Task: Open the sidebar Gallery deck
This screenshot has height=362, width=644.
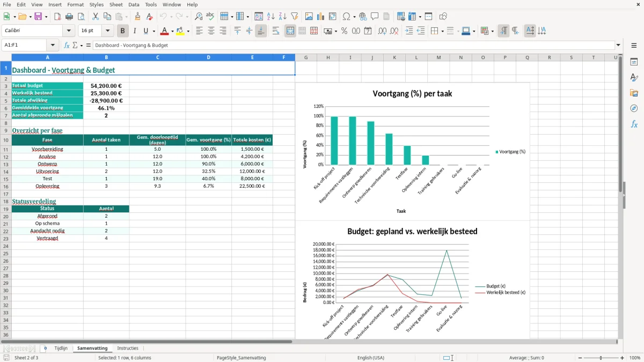Action: click(x=634, y=93)
